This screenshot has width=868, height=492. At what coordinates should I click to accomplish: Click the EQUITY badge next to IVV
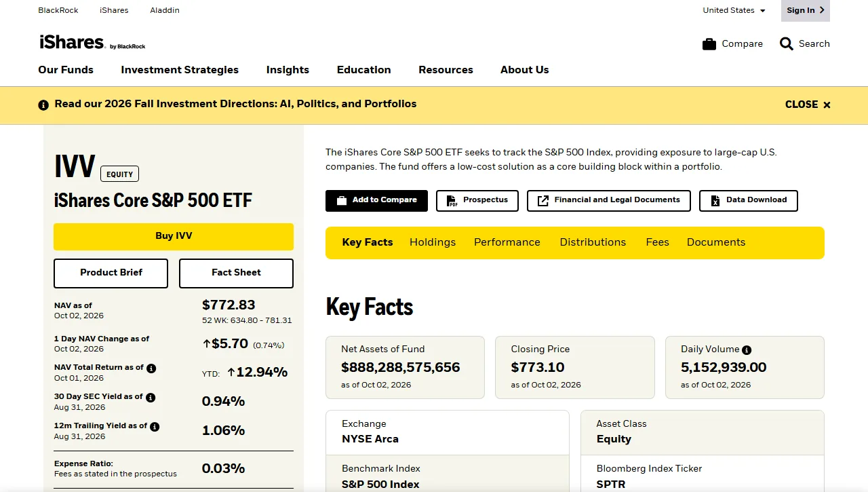[119, 174]
